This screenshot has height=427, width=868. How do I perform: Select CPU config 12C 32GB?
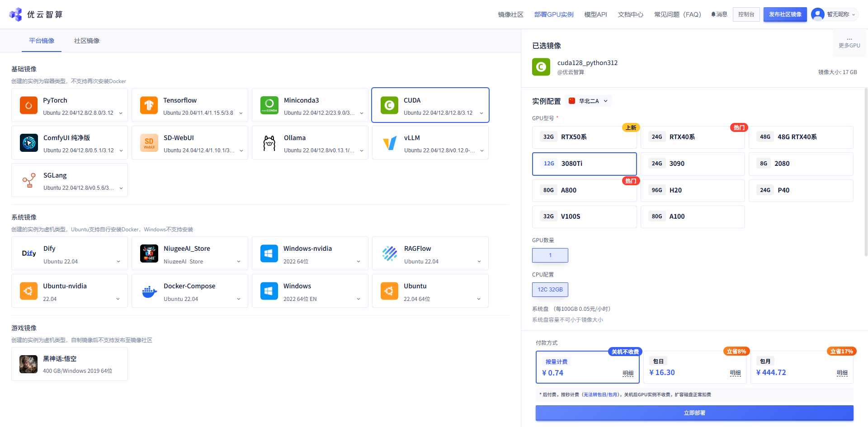pyautogui.click(x=550, y=290)
